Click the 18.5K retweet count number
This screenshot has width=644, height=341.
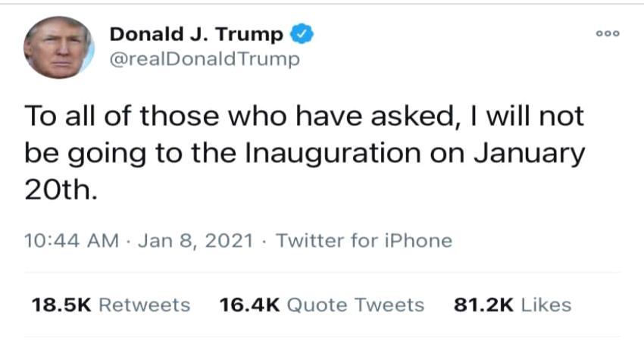coord(61,305)
